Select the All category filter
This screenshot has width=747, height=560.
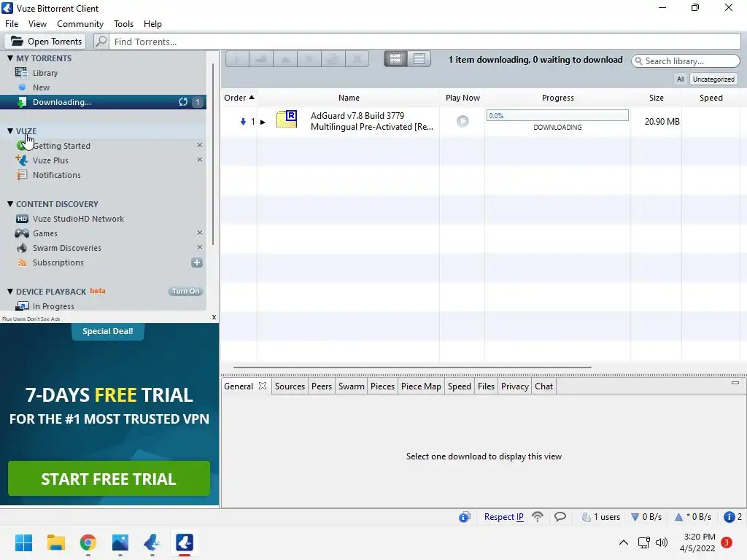tap(681, 79)
